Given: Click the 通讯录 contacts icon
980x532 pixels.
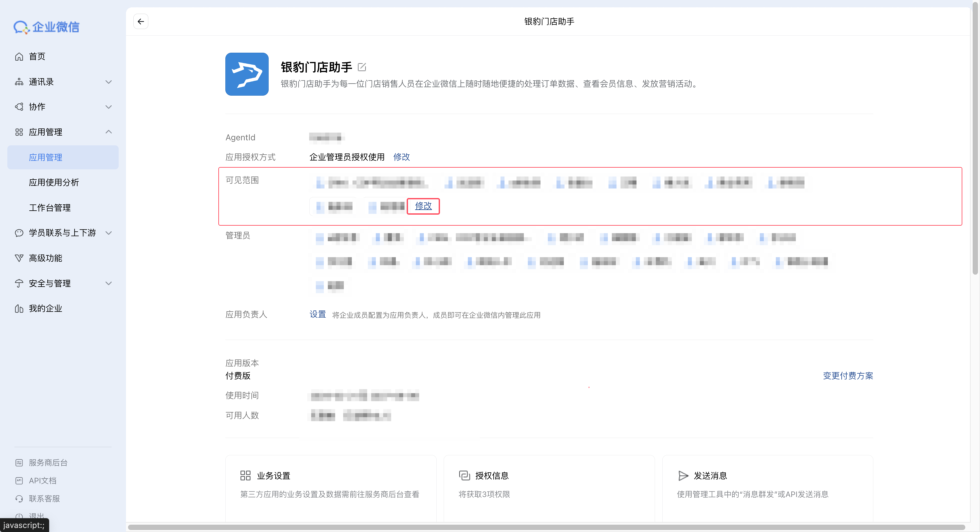Looking at the screenshot, I should 19,82.
